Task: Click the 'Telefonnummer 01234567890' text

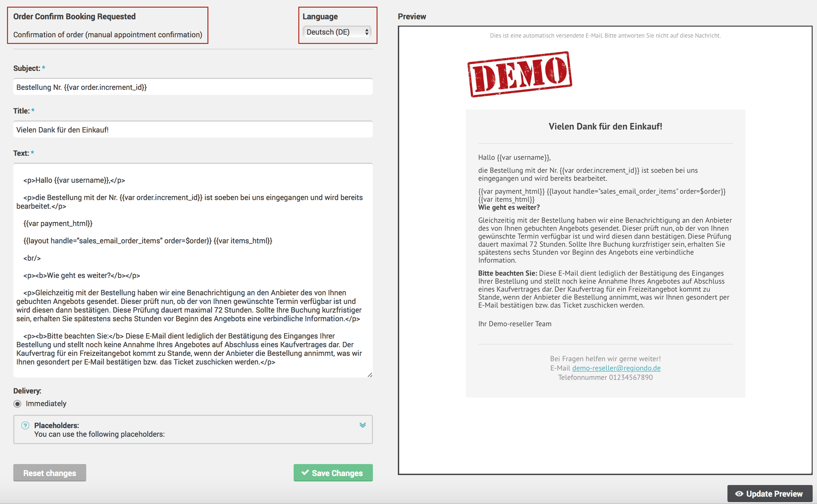Action: click(605, 377)
